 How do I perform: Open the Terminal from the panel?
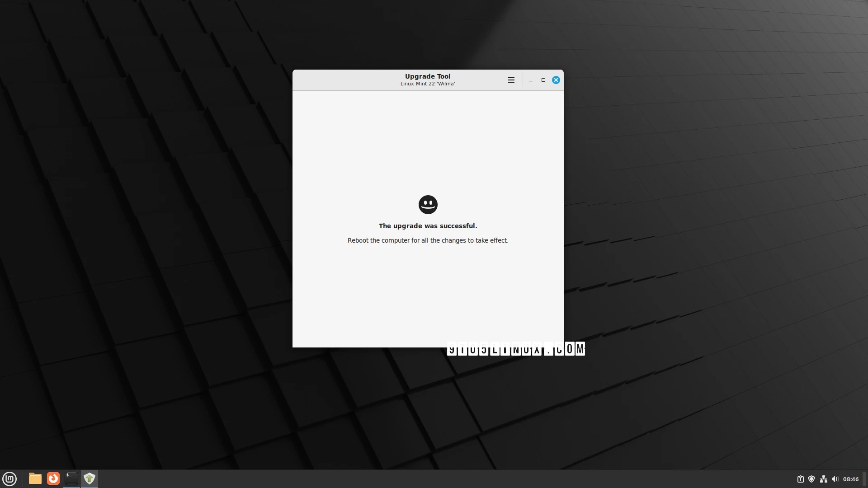click(x=71, y=479)
